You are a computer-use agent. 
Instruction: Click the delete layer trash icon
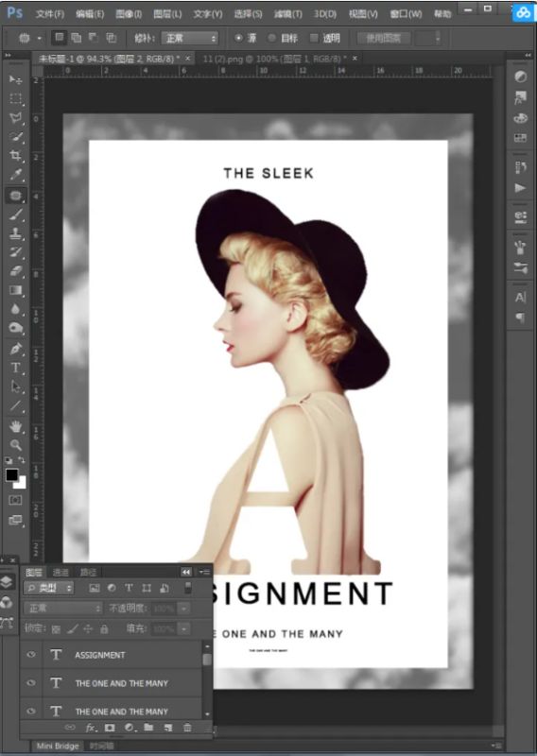(187, 727)
